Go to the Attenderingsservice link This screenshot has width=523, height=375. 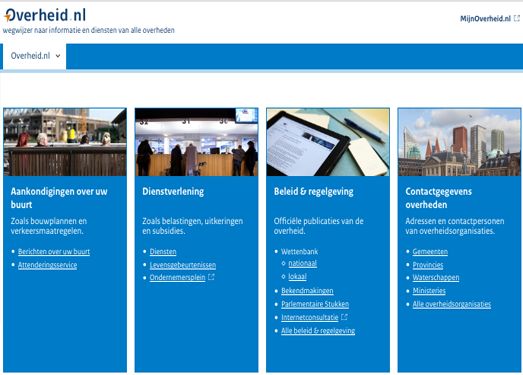coord(47,265)
